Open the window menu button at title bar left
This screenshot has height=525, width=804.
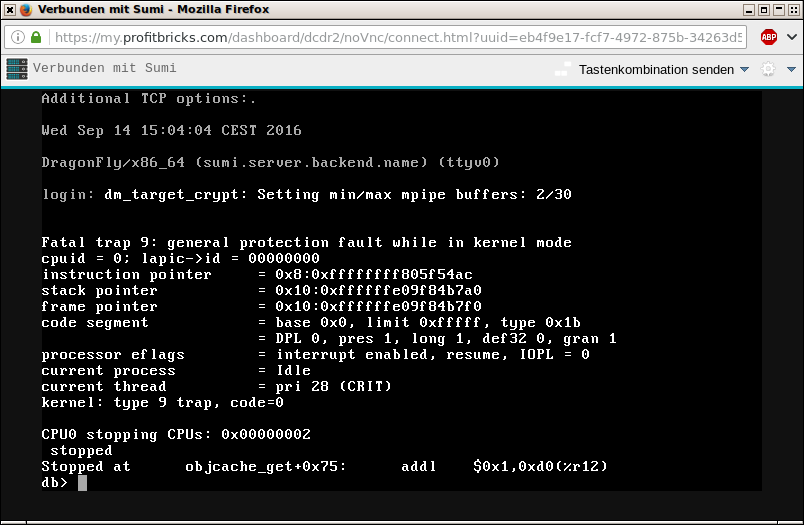(8, 9)
